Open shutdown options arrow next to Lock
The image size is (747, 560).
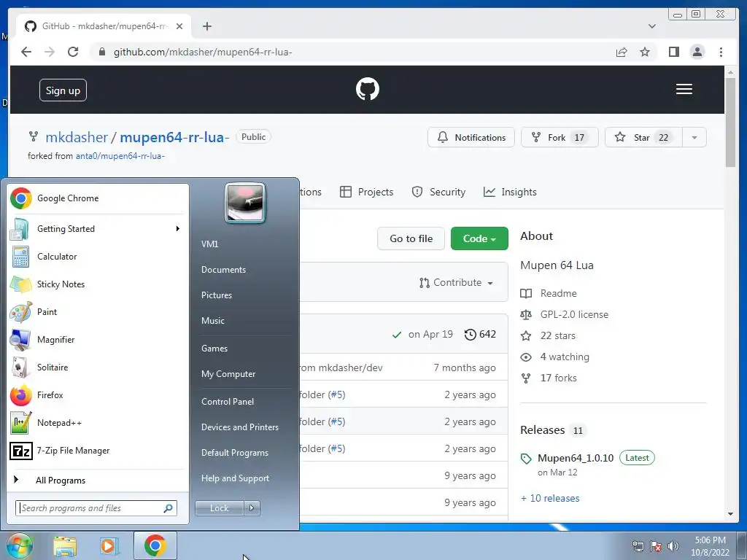point(252,508)
